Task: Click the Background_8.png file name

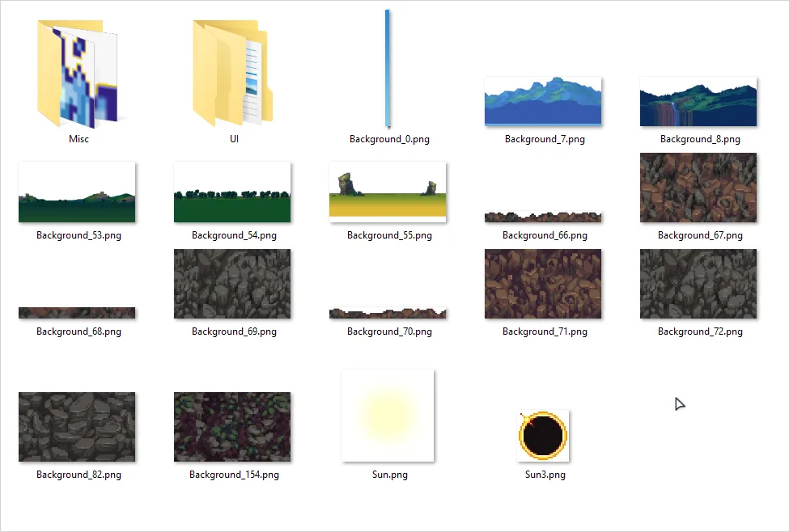Action: click(x=701, y=139)
